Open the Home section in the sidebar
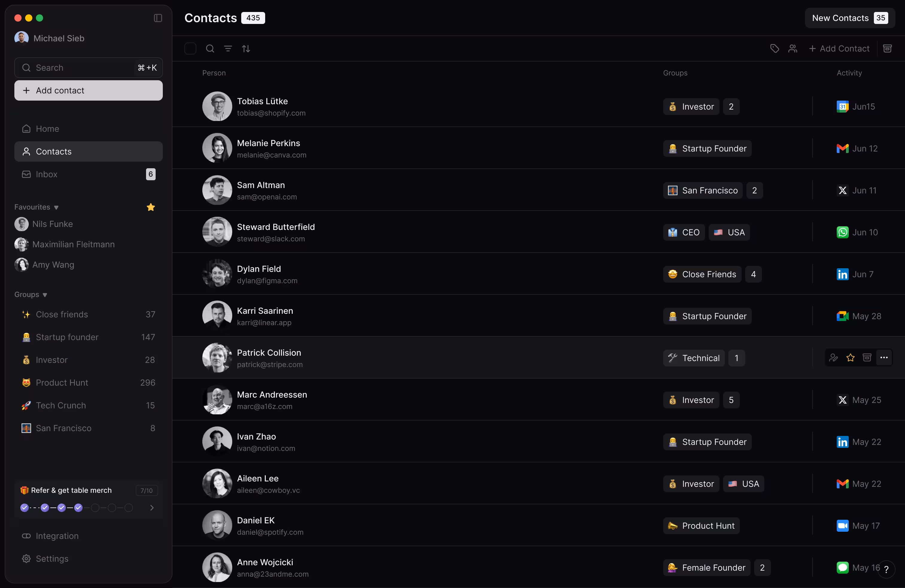The image size is (905, 588). (x=47, y=128)
